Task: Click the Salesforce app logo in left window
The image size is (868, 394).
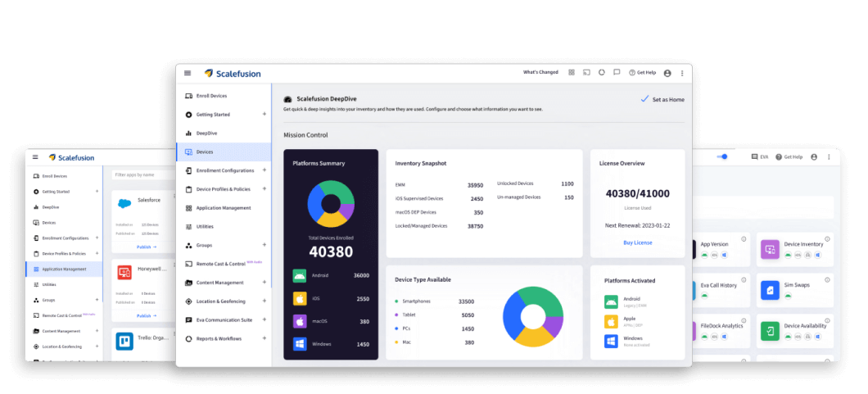Action: (x=124, y=203)
